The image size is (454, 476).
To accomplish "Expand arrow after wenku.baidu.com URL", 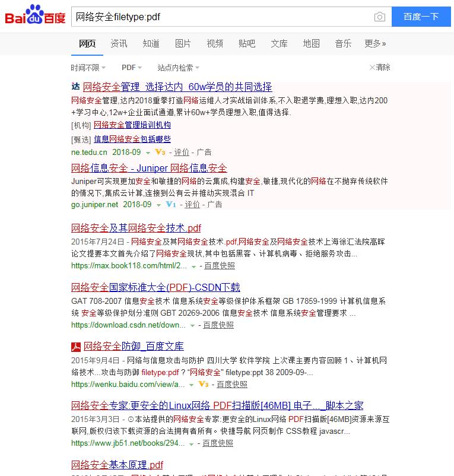I will click(x=191, y=385).
